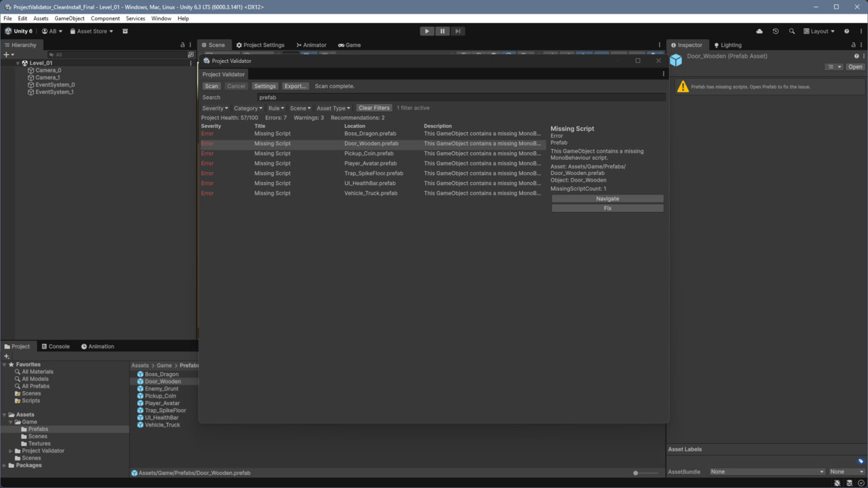The height and width of the screenshot is (488, 868).
Task: Switch to the Game tab
Action: [x=349, y=45]
